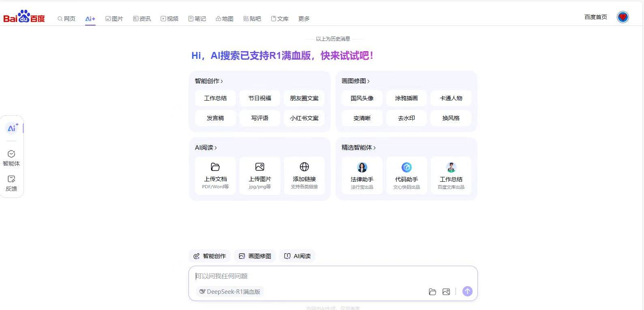Viewport: 644px width, 310px height.
Task: Click the 写评语 button
Action: click(x=260, y=118)
